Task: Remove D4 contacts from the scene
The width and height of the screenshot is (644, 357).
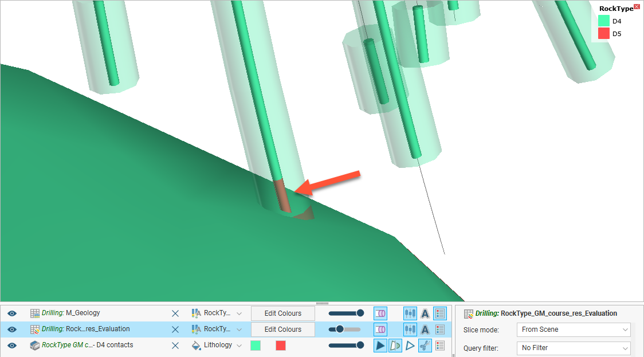Action: [175, 346]
